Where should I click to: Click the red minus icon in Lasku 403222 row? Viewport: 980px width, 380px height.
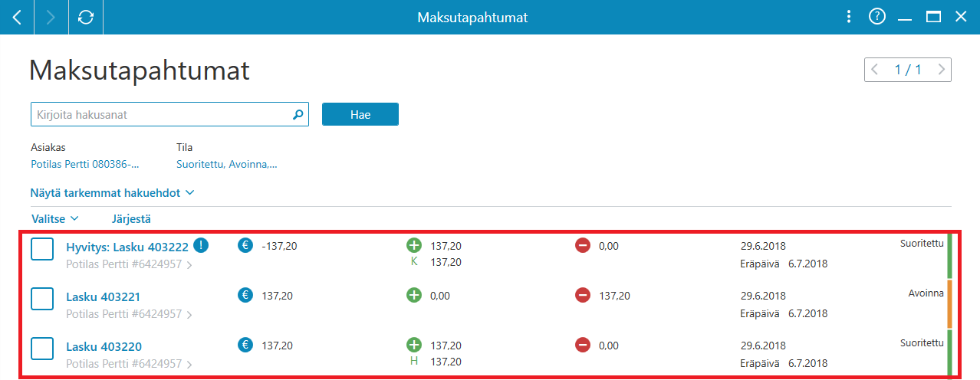pos(583,246)
